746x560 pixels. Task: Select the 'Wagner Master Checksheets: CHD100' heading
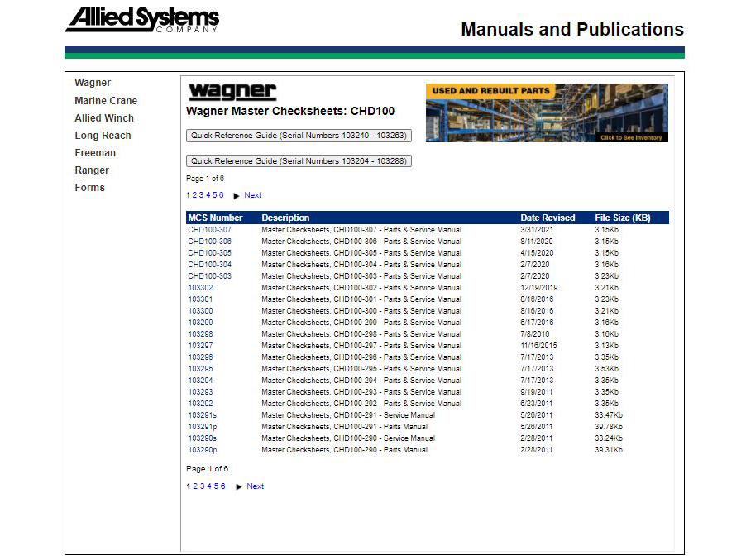pos(290,112)
